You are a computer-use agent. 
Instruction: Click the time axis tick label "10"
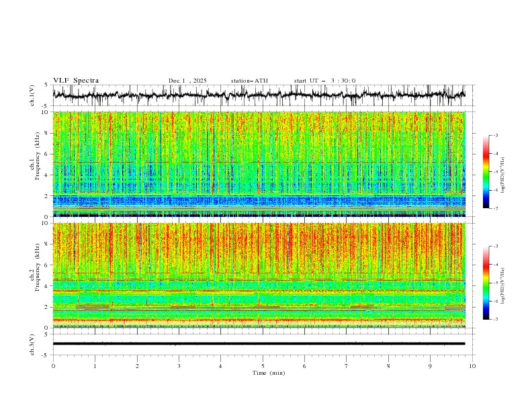[x=472, y=366]
